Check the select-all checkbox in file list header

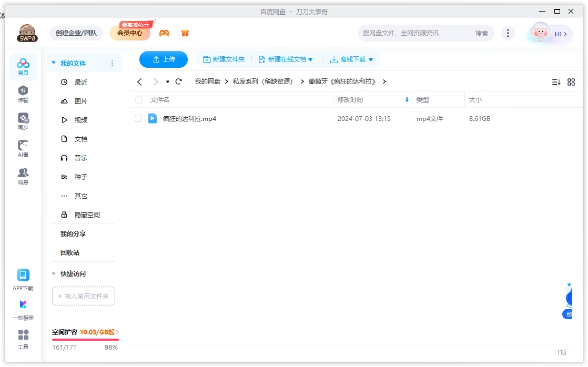click(x=138, y=100)
